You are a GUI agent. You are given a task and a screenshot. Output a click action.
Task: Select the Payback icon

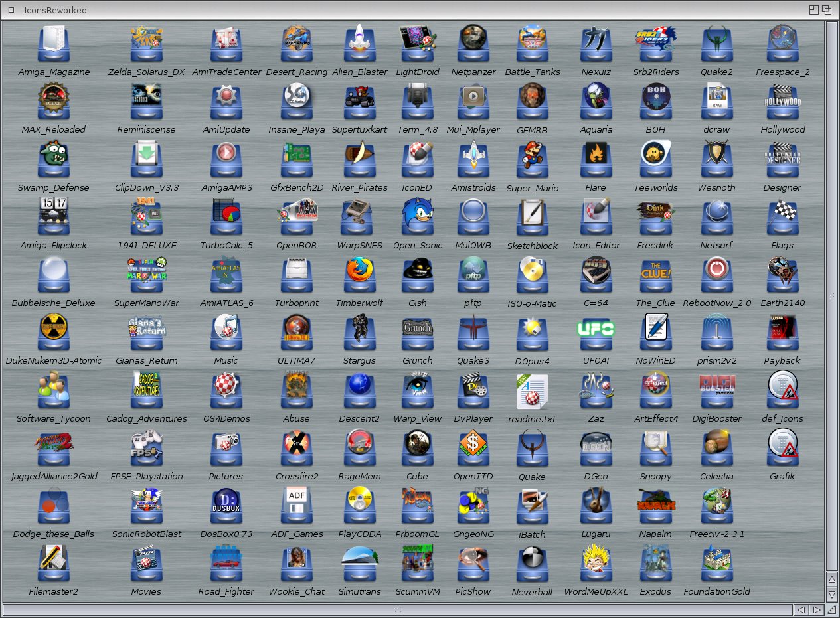(783, 333)
